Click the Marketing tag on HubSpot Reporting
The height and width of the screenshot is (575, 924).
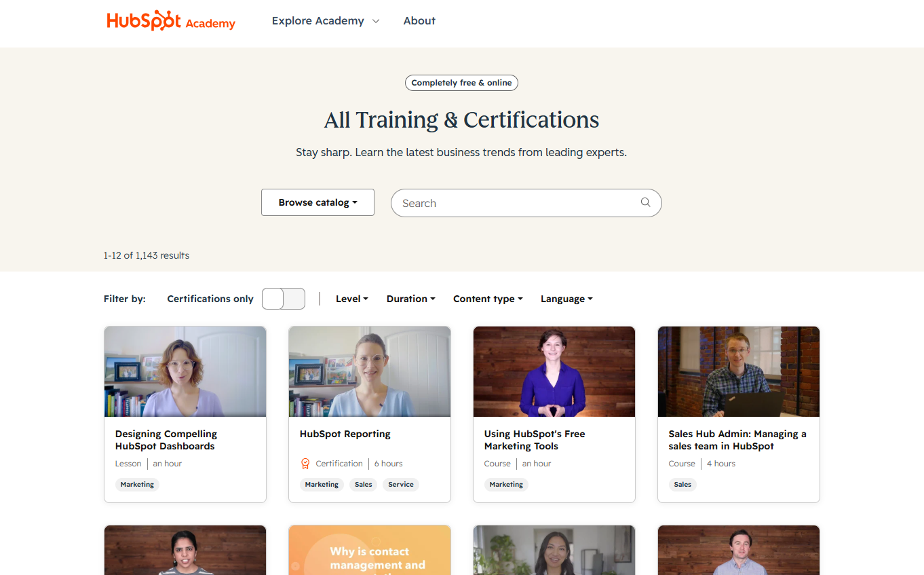tap(322, 485)
